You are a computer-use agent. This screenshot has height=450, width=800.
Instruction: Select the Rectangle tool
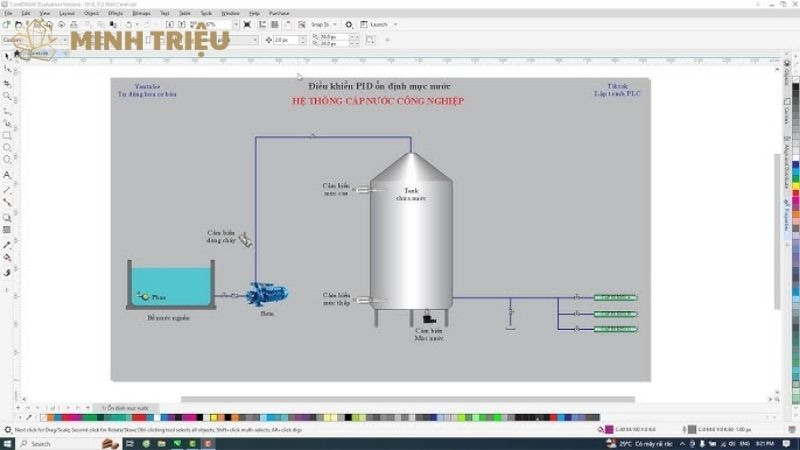pos(7,135)
